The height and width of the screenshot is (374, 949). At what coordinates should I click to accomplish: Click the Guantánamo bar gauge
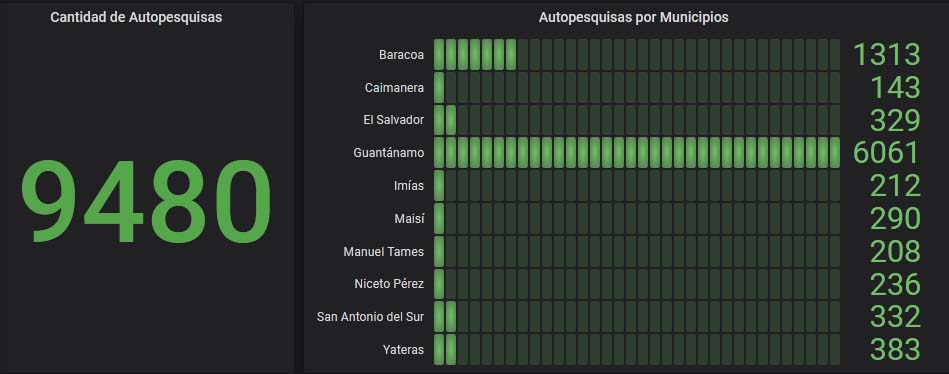[637, 153]
